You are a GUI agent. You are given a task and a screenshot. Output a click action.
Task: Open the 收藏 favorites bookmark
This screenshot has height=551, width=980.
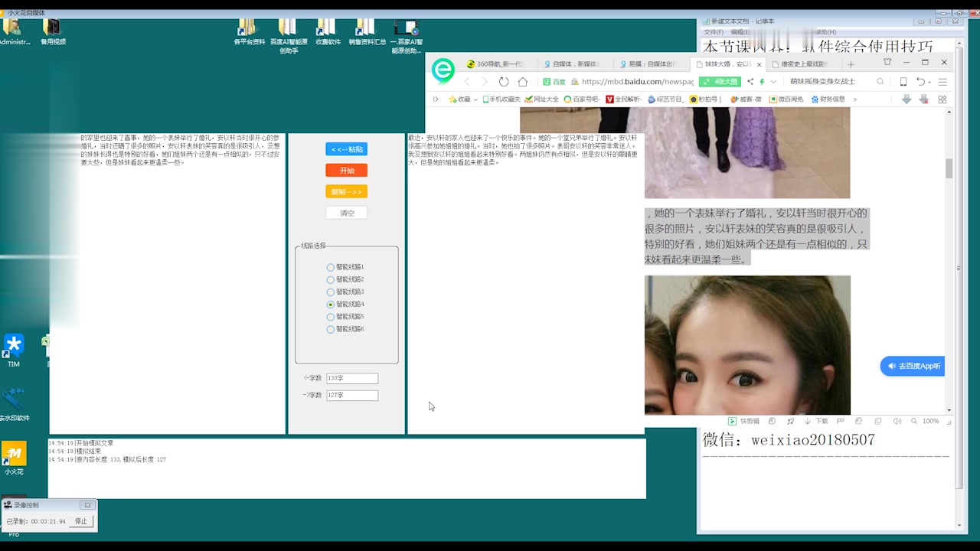459,99
